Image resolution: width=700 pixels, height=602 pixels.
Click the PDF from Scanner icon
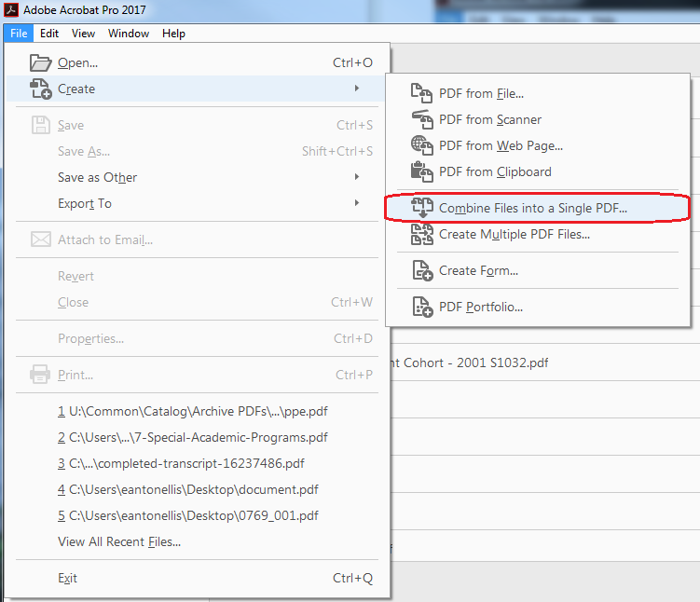point(422,119)
